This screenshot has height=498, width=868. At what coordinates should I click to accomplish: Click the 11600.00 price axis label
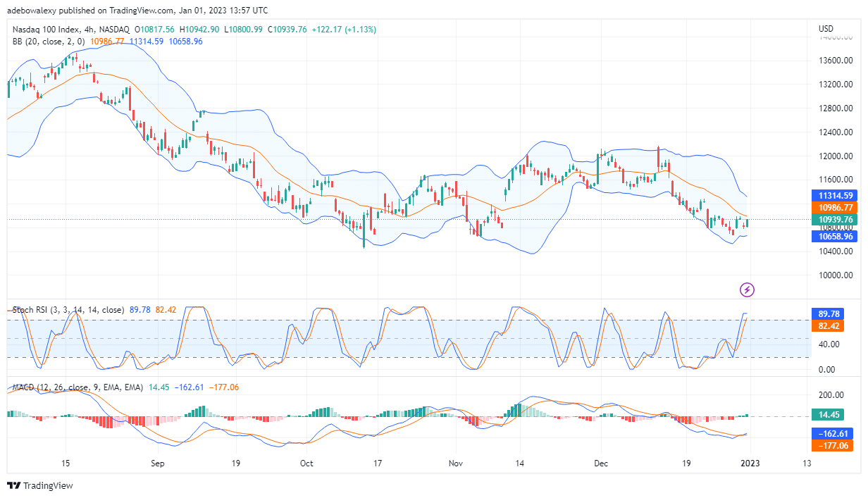coord(836,180)
